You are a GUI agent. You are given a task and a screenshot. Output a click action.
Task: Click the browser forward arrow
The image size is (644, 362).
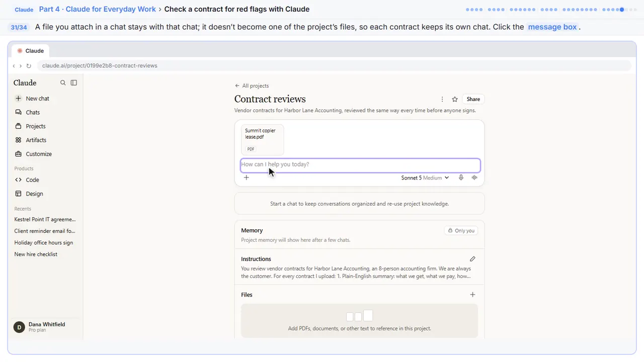[20, 66]
